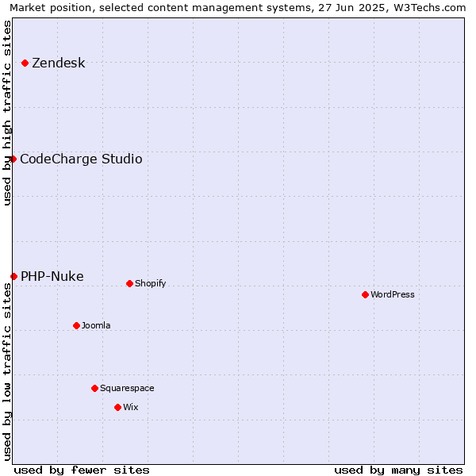Click the red Wix data point
The width and height of the screenshot is (476, 476).
(x=117, y=408)
